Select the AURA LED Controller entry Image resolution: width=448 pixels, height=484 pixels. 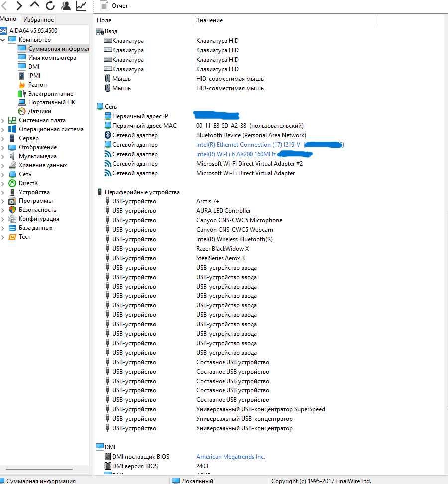224,211
